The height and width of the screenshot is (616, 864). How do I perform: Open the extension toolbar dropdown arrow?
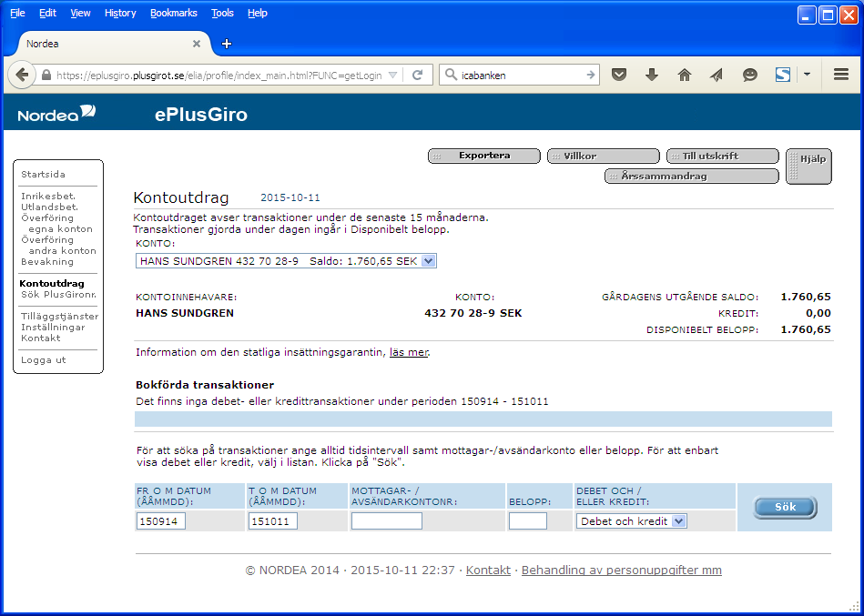(x=807, y=75)
